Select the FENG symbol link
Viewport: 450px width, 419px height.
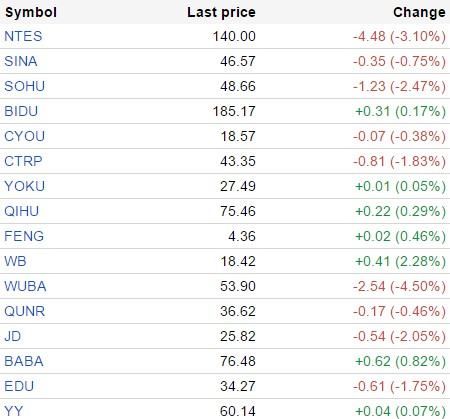(x=24, y=236)
